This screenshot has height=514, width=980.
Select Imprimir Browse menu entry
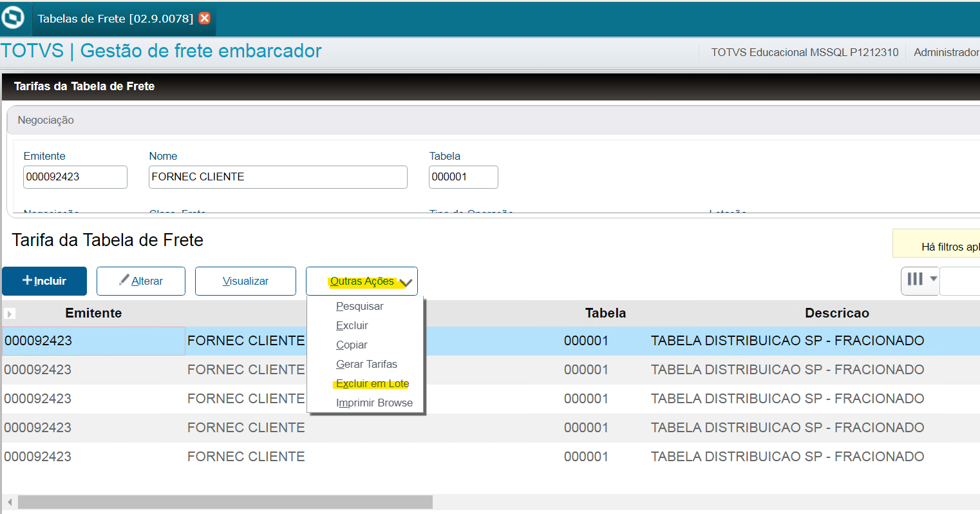click(x=374, y=403)
